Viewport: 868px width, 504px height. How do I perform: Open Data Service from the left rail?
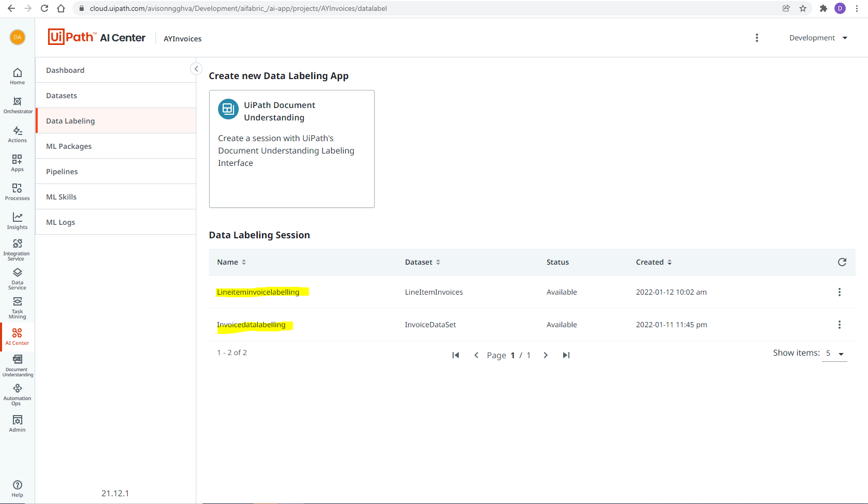[17, 279]
